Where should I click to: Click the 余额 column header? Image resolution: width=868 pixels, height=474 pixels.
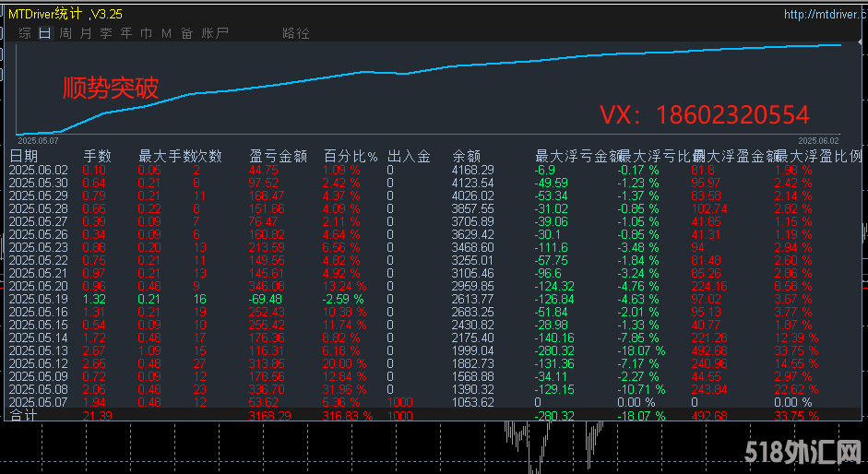pyautogui.click(x=467, y=157)
